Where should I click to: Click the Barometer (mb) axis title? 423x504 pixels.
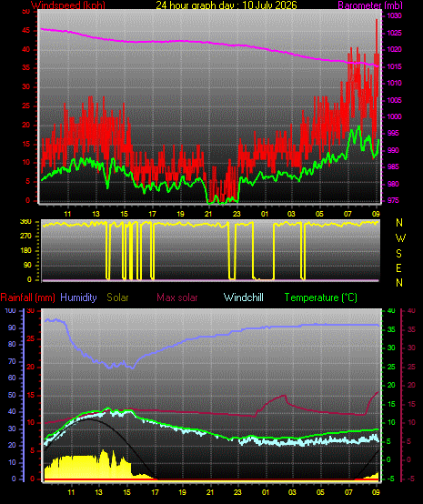(370, 5)
